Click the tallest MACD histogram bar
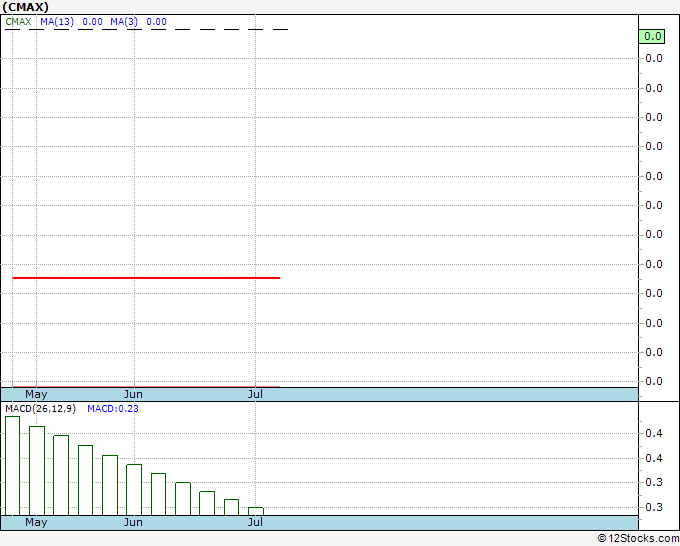 click(12, 465)
